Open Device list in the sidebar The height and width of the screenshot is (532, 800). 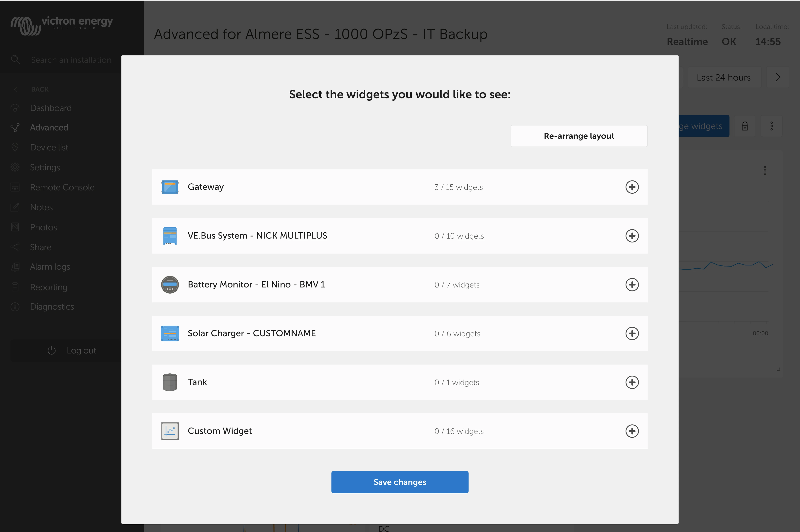coord(49,148)
